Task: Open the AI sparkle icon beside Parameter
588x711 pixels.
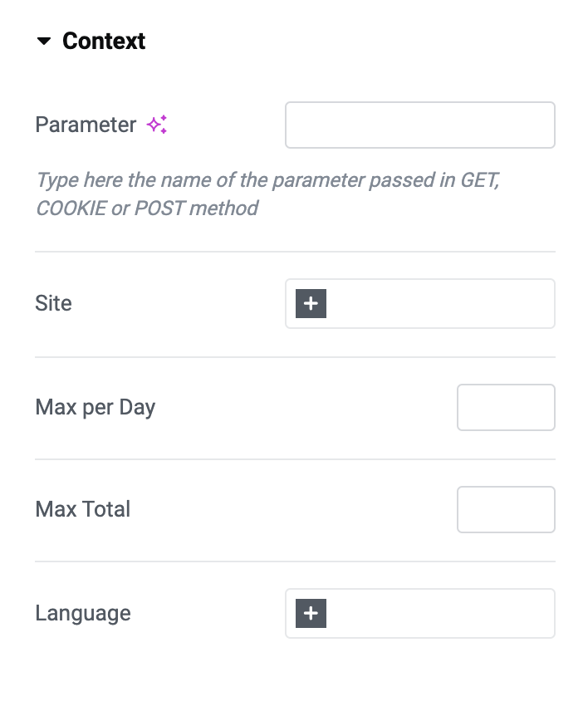Action: 157,125
